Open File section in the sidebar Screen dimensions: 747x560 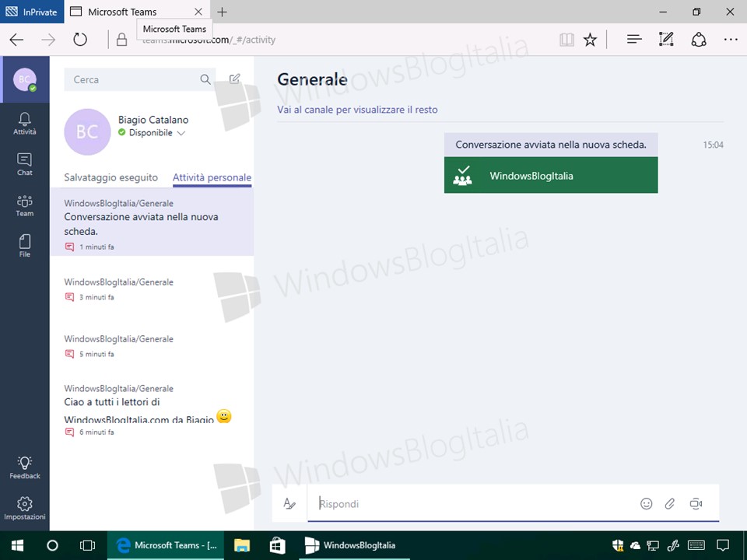click(24, 246)
